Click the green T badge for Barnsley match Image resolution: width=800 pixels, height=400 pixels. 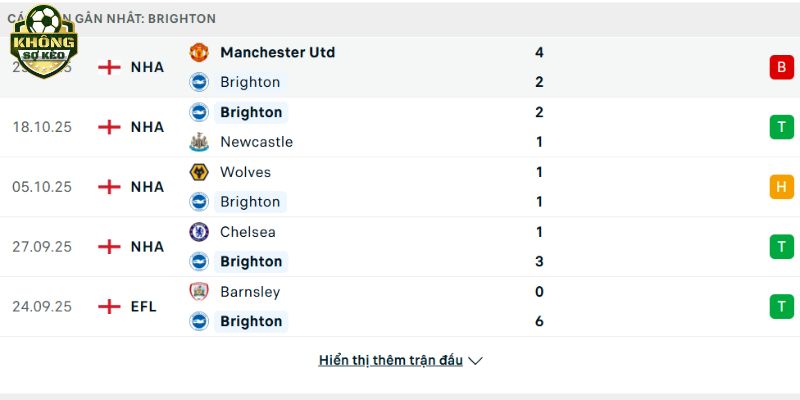click(780, 307)
